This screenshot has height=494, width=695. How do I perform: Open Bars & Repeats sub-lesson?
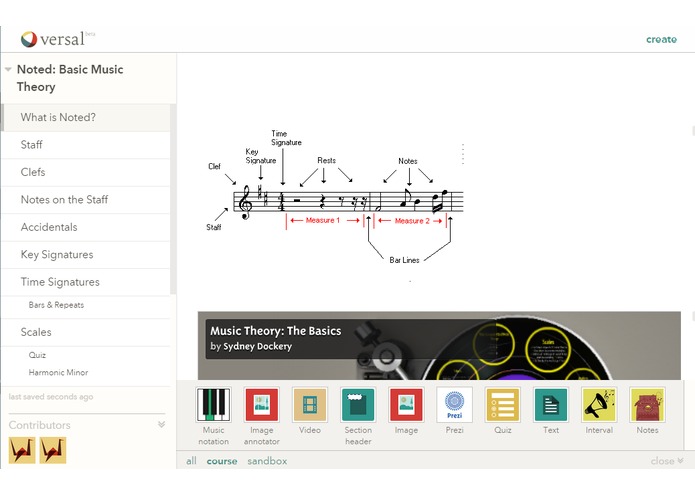[86, 305]
